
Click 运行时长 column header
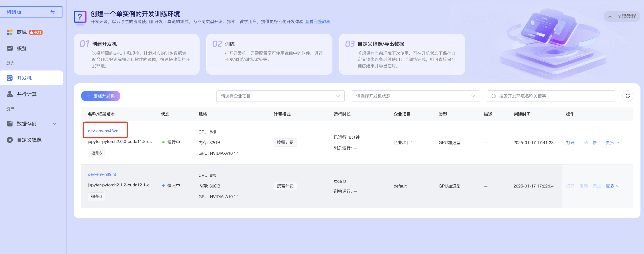click(x=342, y=114)
